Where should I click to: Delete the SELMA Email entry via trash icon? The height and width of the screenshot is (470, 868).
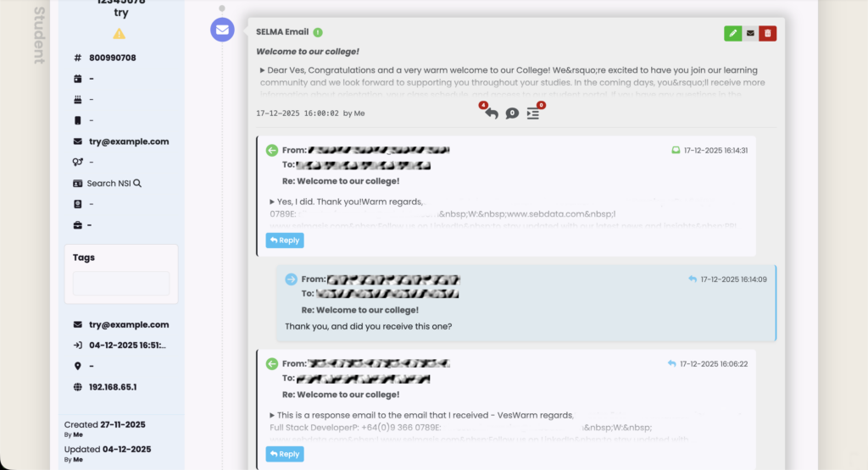pyautogui.click(x=768, y=33)
